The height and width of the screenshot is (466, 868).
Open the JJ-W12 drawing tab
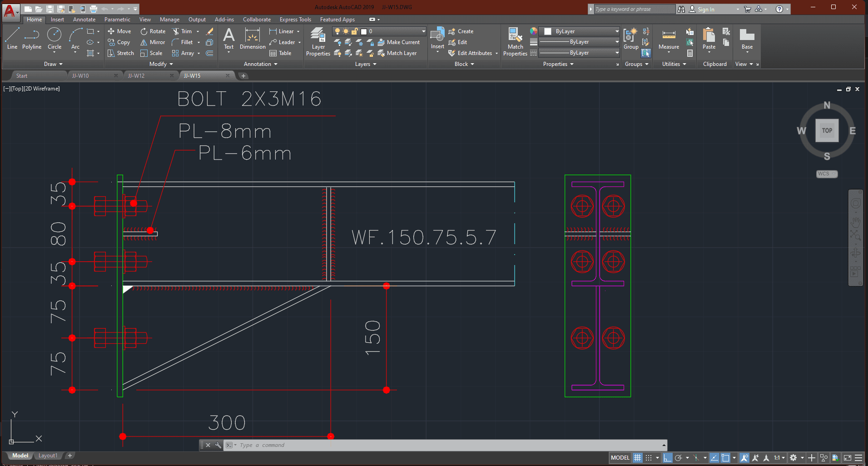click(x=136, y=76)
